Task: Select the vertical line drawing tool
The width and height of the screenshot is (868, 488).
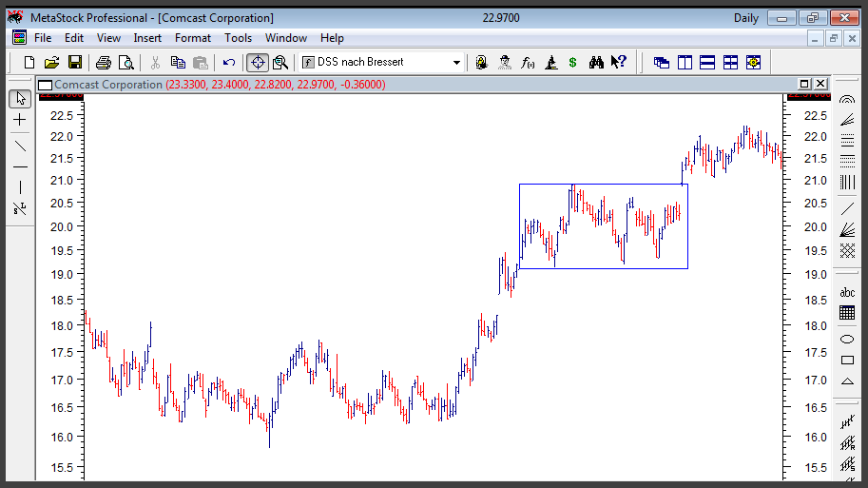Action: click(20, 187)
